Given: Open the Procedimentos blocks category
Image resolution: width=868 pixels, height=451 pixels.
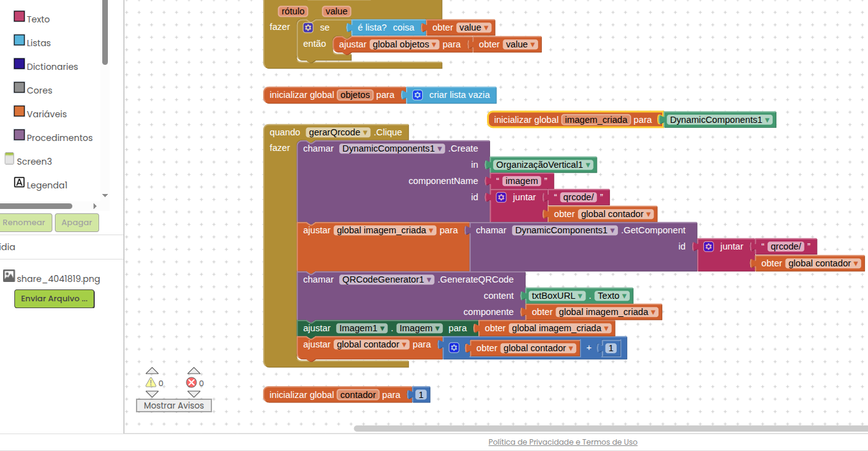Looking at the screenshot, I should (x=19, y=135).
